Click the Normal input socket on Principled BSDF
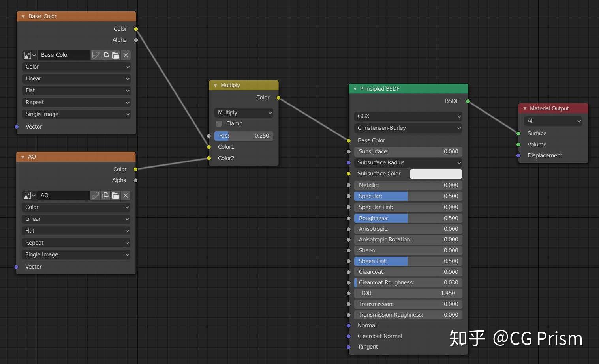 click(x=349, y=326)
